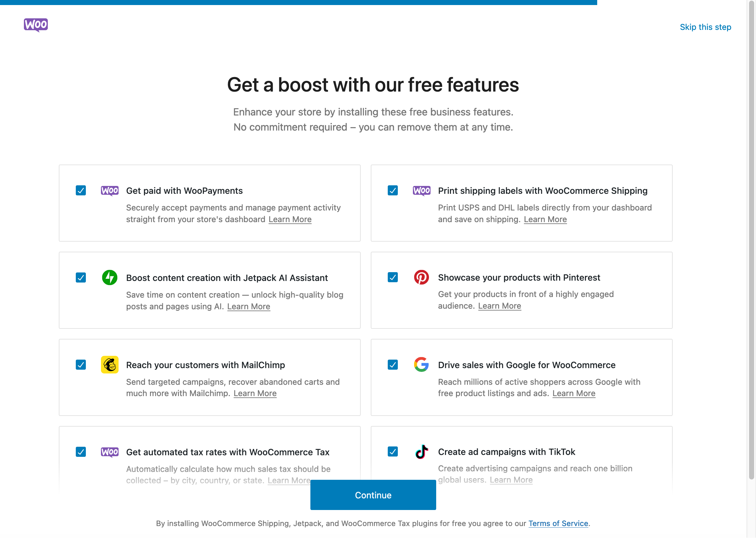The height and width of the screenshot is (538, 756).
Task: Click the Mailchimp monkey icon
Action: coord(110,365)
